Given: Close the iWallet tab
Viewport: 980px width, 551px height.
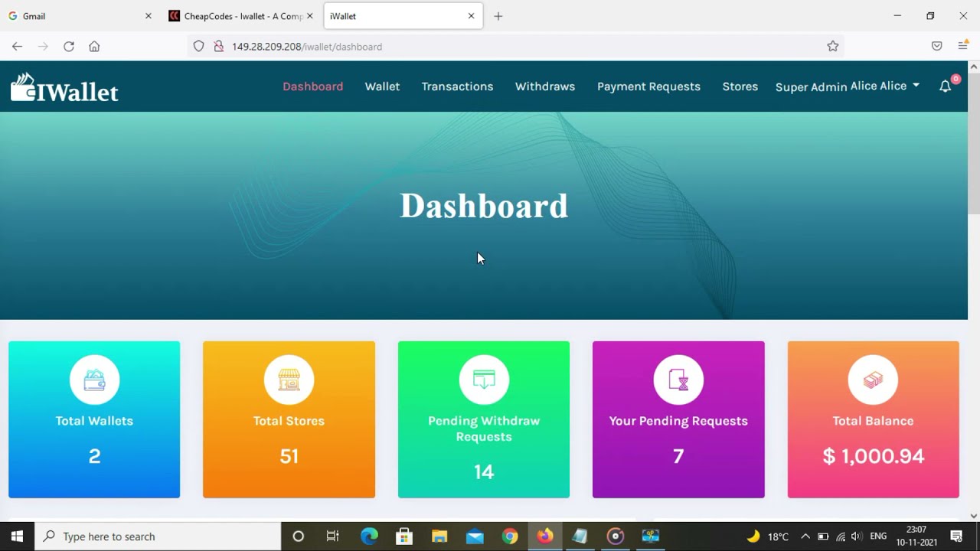Looking at the screenshot, I should 471,16.
